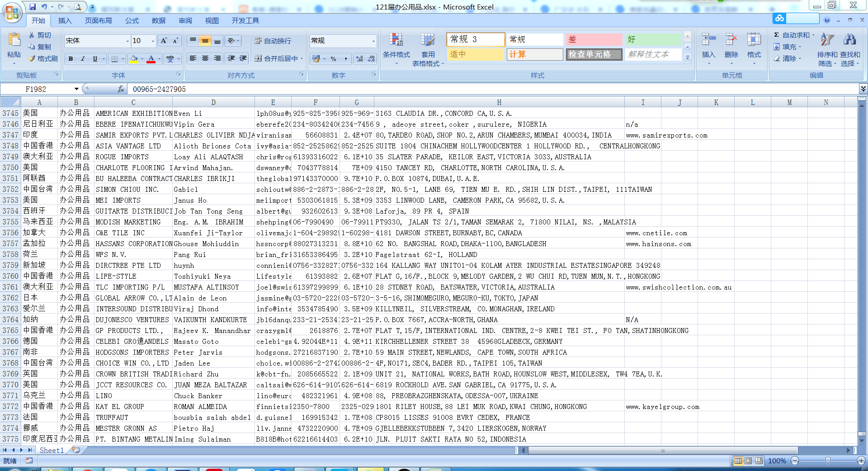Click the zoom slider in status bar
The width and height of the screenshot is (868, 471).
click(827, 461)
